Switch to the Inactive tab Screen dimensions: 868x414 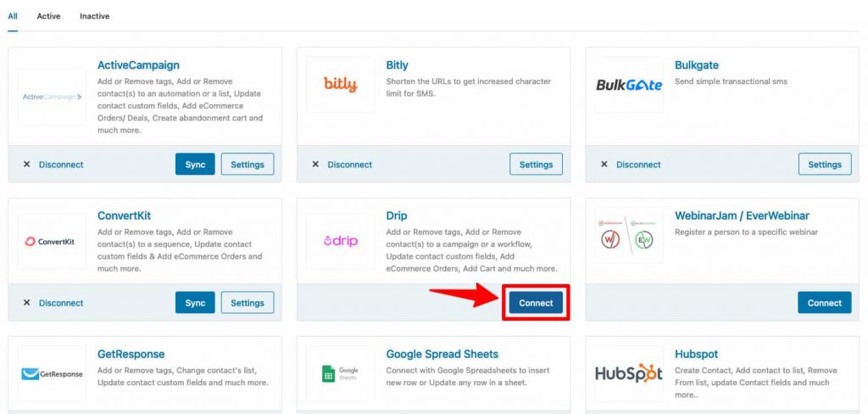(95, 16)
